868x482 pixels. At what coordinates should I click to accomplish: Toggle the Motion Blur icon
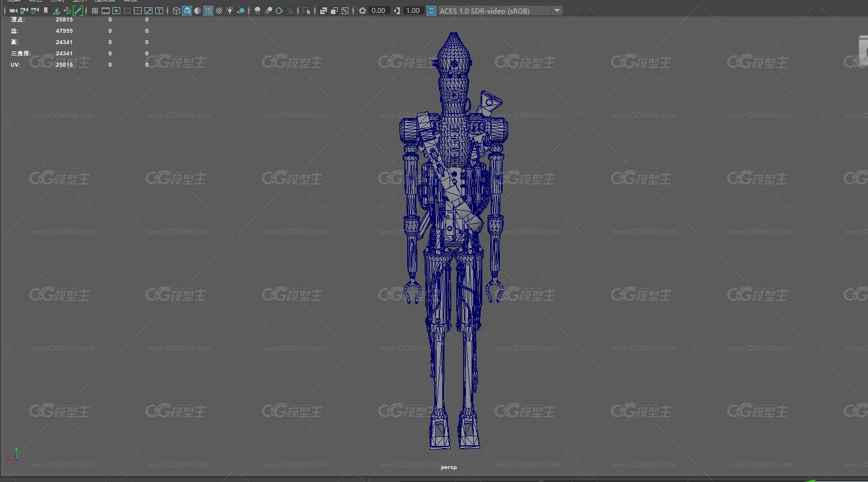[x=268, y=11]
